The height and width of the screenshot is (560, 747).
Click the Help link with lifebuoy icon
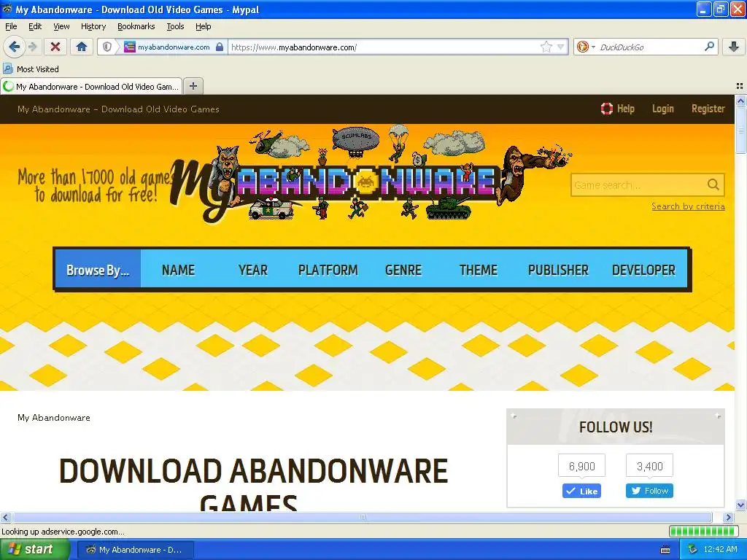(x=617, y=109)
